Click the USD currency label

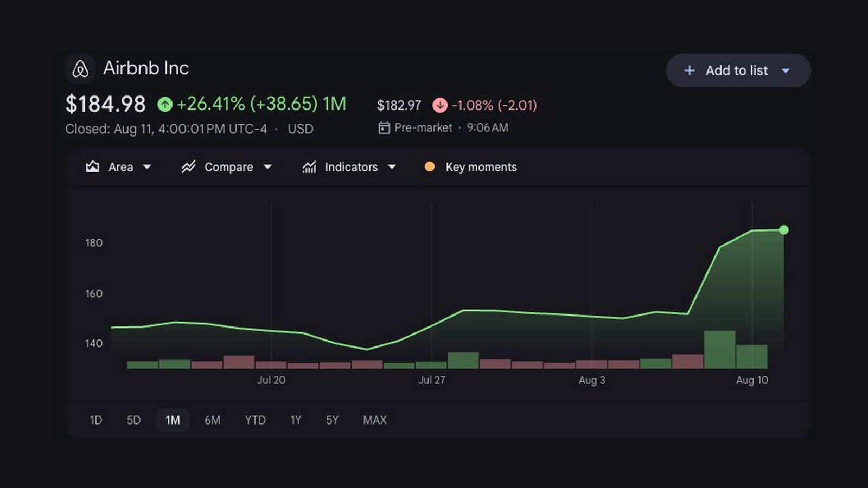pos(301,129)
